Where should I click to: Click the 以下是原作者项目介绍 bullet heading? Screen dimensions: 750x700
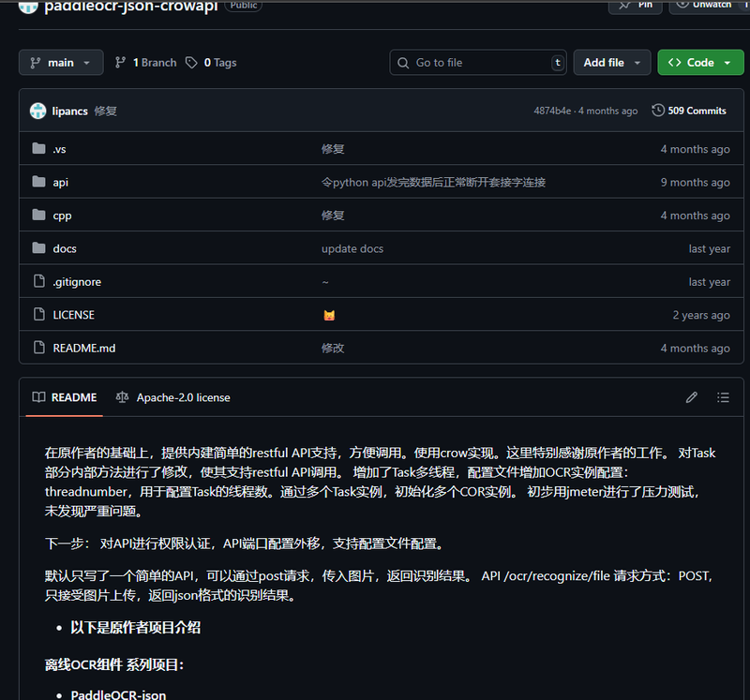pos(136,627)
